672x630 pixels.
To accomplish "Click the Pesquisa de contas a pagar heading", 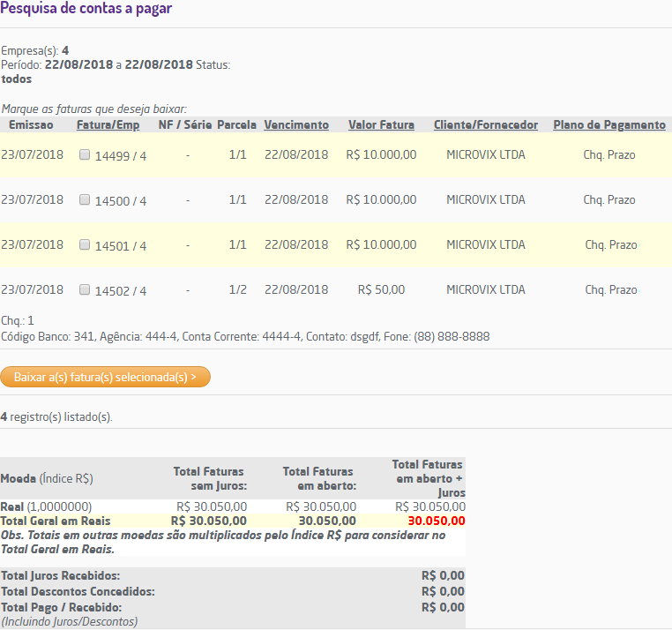I will click(x=86, y=8).
